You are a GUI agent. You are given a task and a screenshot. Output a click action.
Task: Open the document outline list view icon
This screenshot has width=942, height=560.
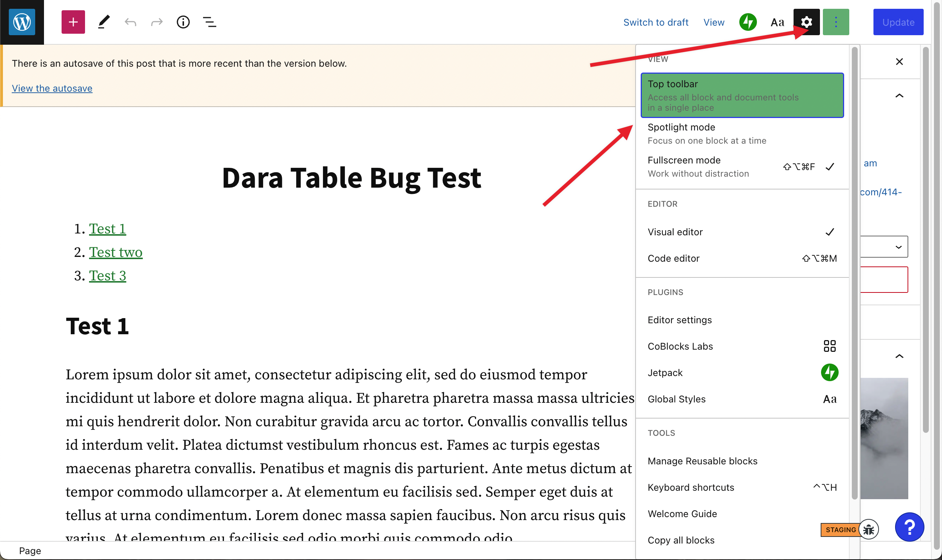[x=209, y=22]
